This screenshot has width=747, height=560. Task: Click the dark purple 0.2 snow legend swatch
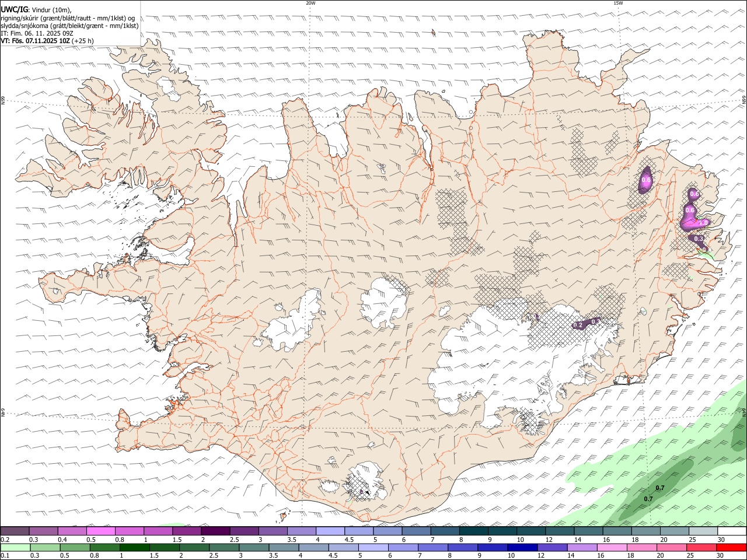point(15,531)
